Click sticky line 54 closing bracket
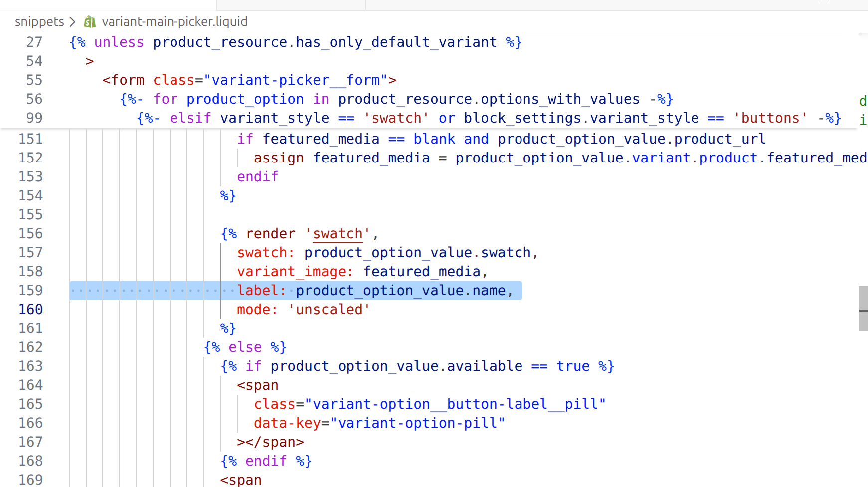 (90, 61)
